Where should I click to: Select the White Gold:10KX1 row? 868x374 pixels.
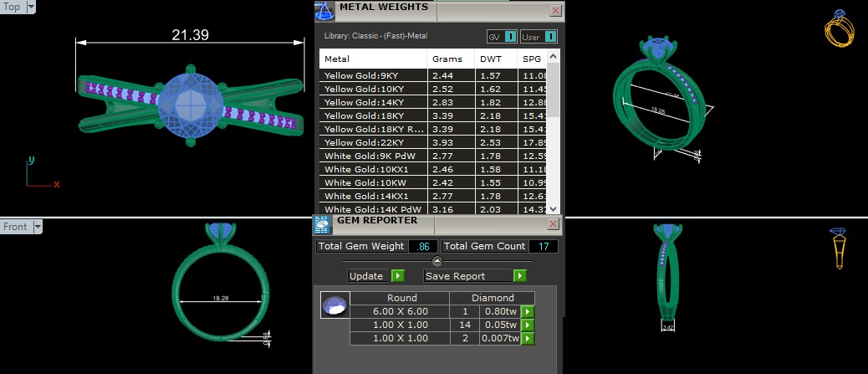(433, 169)
